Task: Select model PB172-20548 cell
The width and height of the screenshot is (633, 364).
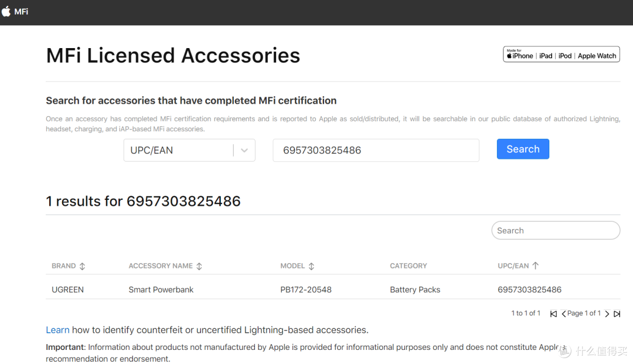Action: tap(306, 290)
